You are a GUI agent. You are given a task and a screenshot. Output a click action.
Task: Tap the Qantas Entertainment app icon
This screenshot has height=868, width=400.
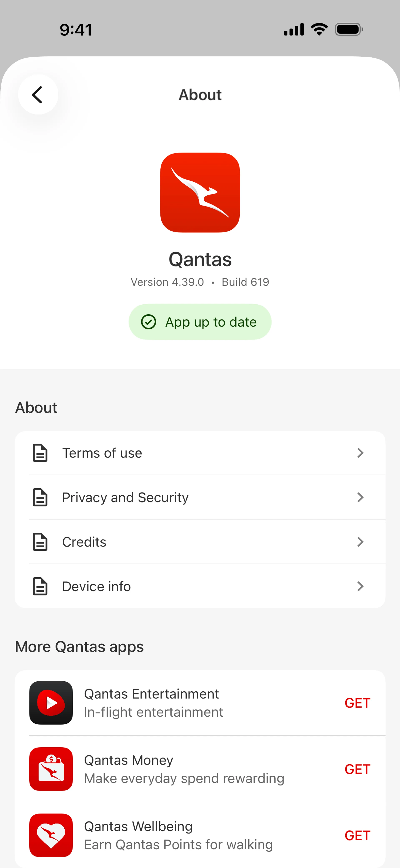click(51, 703)
